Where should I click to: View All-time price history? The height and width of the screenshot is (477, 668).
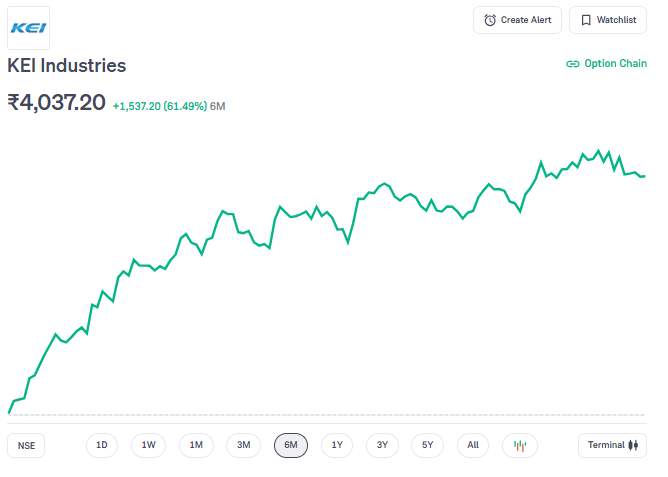(473, 445)
